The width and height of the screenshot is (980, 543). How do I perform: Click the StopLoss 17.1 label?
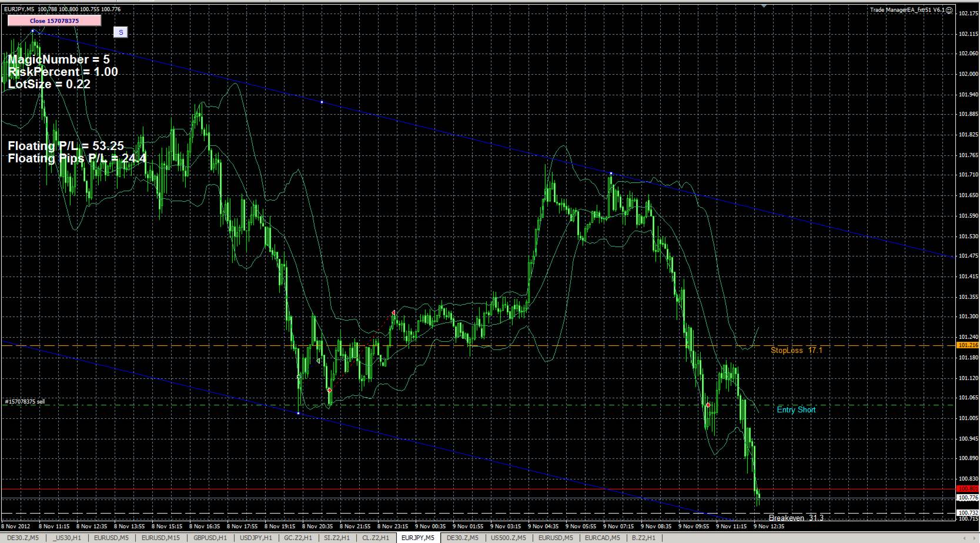click(x=796, y=350)
